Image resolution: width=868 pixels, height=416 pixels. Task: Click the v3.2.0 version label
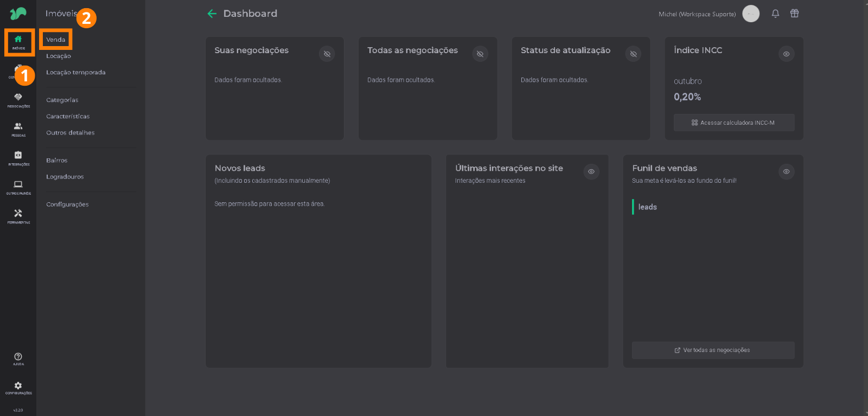point(18,410)
